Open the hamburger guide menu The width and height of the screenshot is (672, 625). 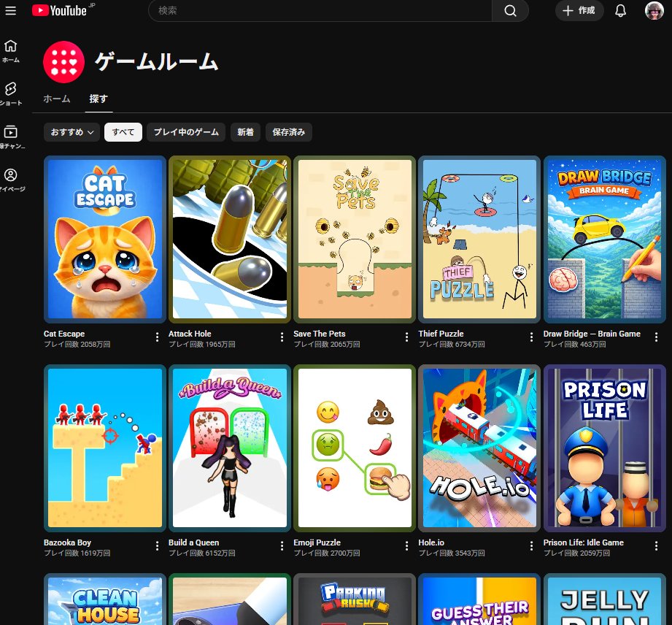pyautogui.click(x=11, y=10)
